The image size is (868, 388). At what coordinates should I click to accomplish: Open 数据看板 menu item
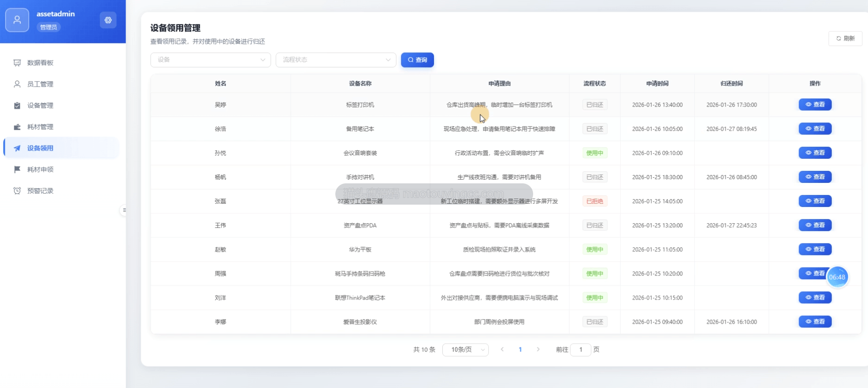[x=61, y=63]
